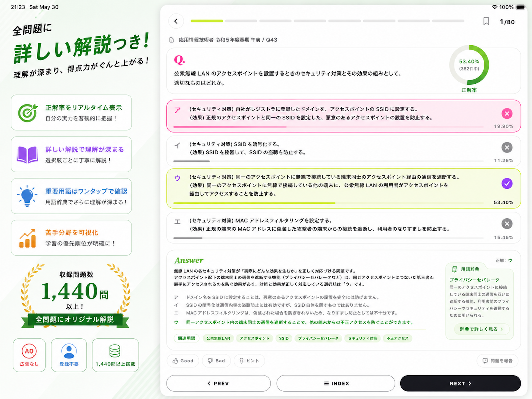This screenshot has width=532, height=399.
Task: Click the 15.45% percentage on option エ
Action: click(503, 237)
